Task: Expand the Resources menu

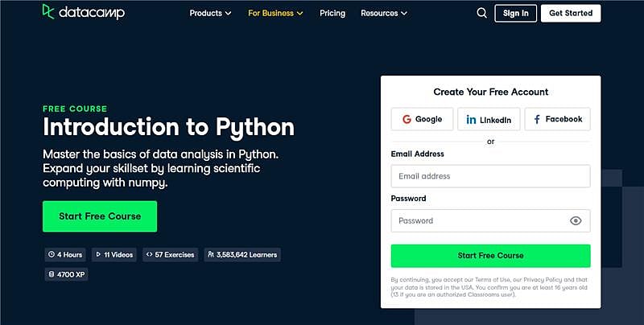Action: [x=384, y=13]
